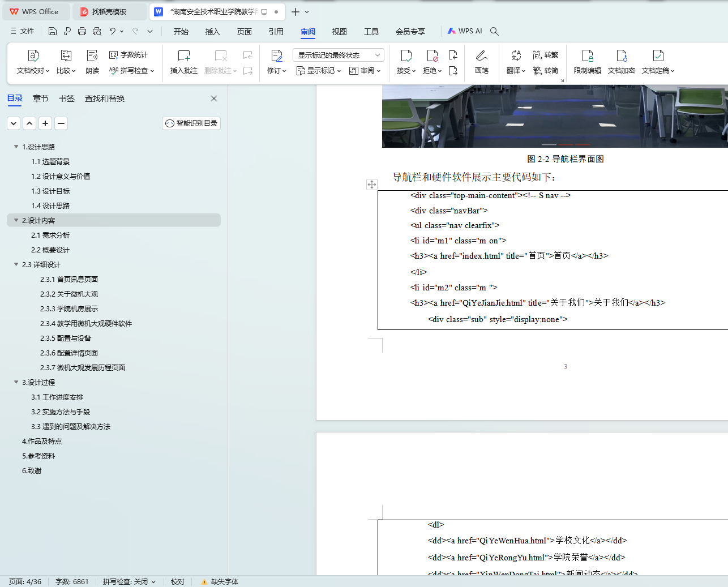Viewport: 728px width, 587px height.
Task: Switch to the 章节 sidebar tab
Action: click(x=41, y=98)
